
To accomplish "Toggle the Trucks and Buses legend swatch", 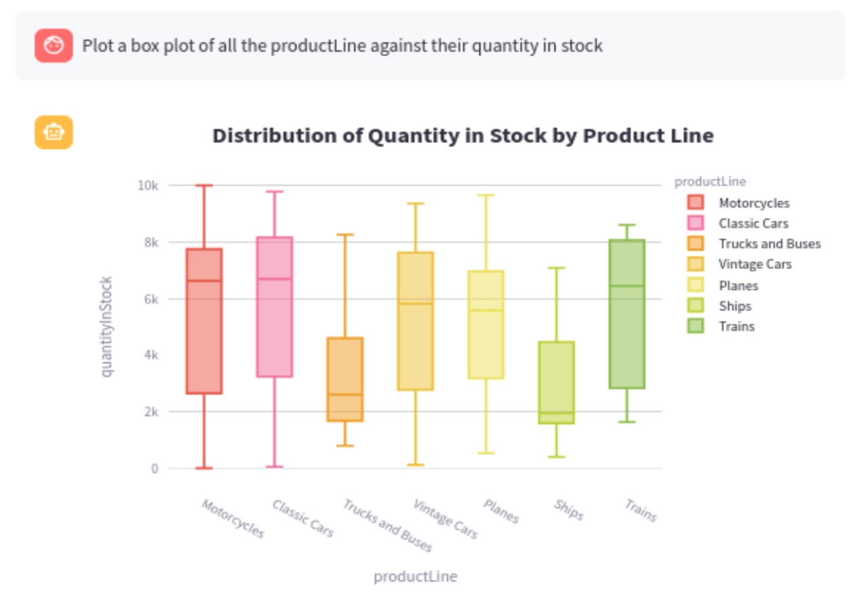I will (696, 243).
